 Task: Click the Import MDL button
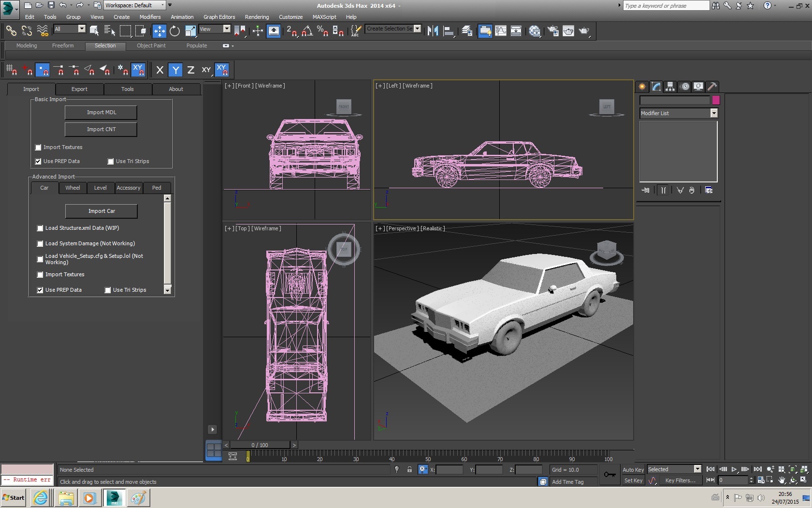point(101,112)
